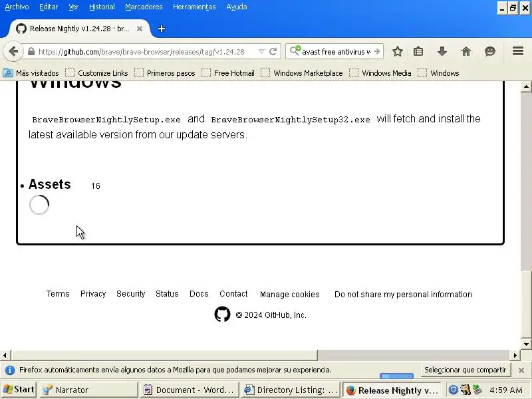The height and width of the screenshot is (399, 532).
Task: Click the Privacy footer link
Action: point(93,294)
